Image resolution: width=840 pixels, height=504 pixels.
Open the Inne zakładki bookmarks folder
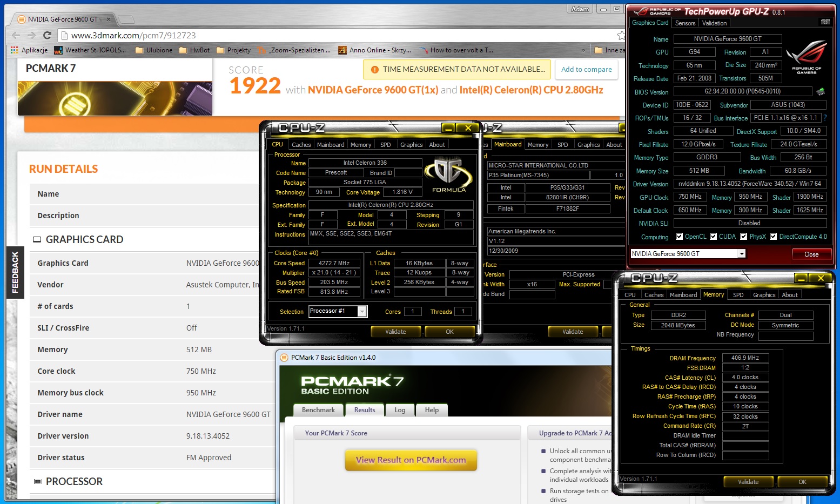609,50
